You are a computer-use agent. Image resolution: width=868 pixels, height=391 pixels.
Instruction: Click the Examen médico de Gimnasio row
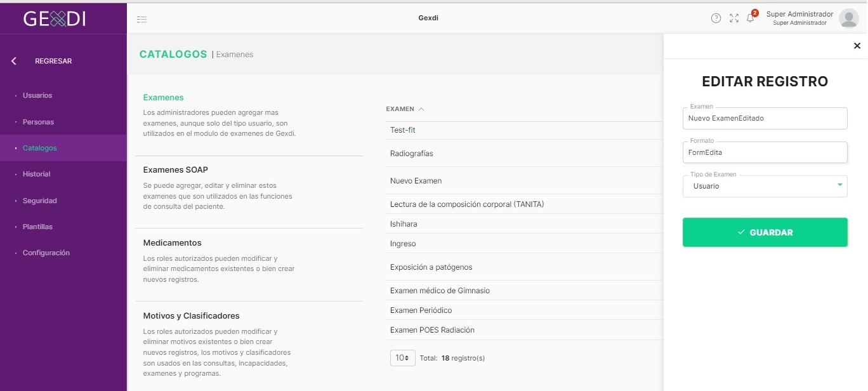click(524, 291)
